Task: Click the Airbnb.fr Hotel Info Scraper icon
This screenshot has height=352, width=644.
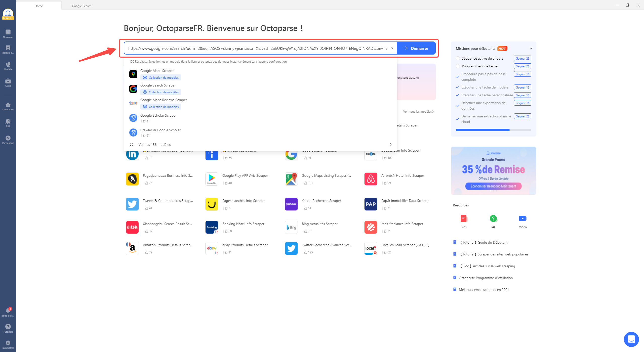Action: pyautogui.click(x=371, y=179)
